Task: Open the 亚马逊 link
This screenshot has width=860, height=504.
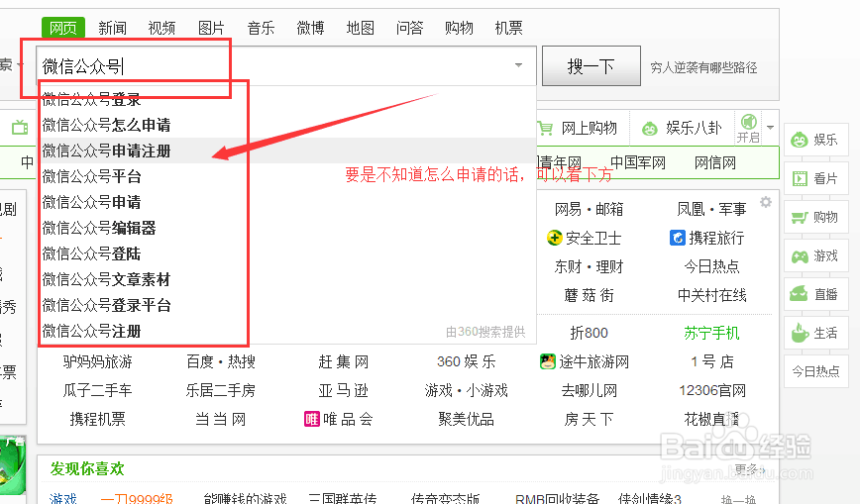Action: 344,390
